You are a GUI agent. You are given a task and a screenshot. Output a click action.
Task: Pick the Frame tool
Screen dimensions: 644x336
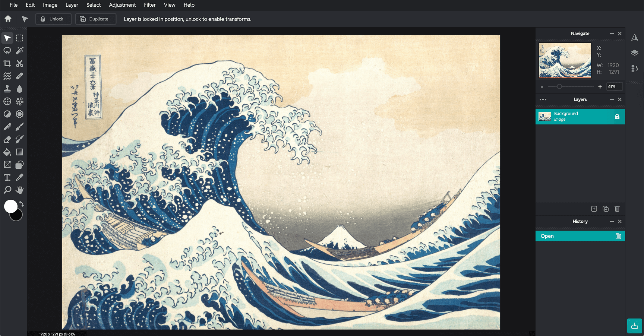click(x=7, y=165)
